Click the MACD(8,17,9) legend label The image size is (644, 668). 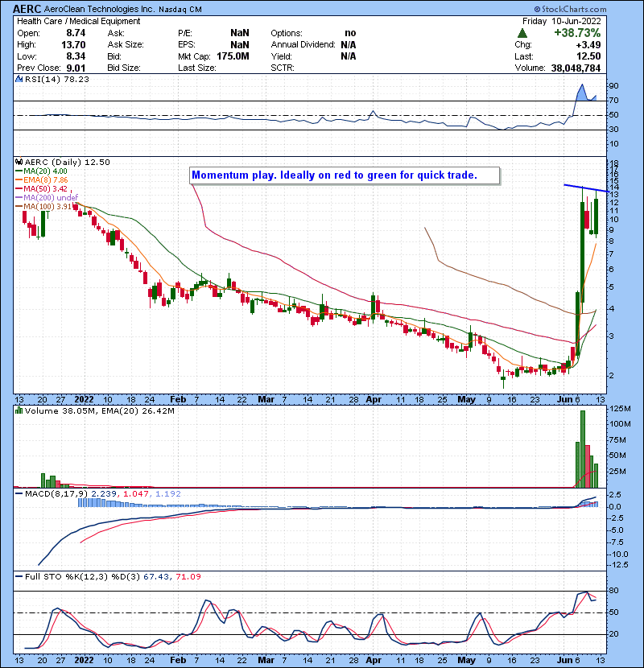[x=56, y=494]
